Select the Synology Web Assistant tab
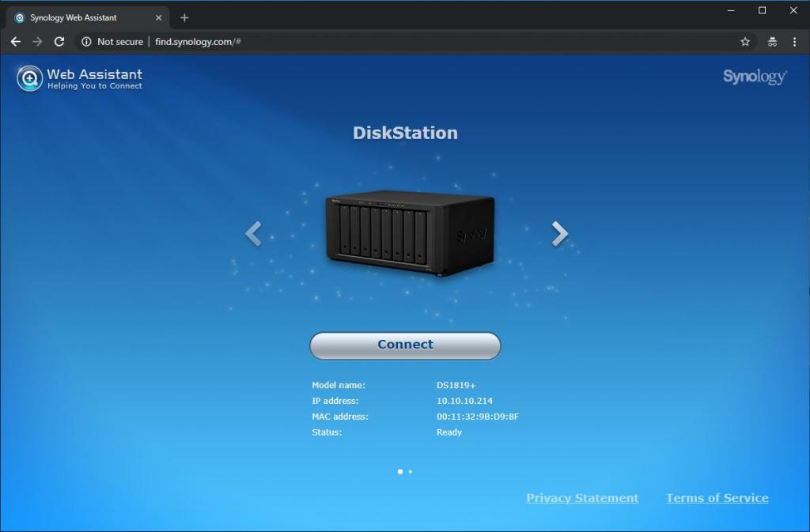 coord(88,17)
